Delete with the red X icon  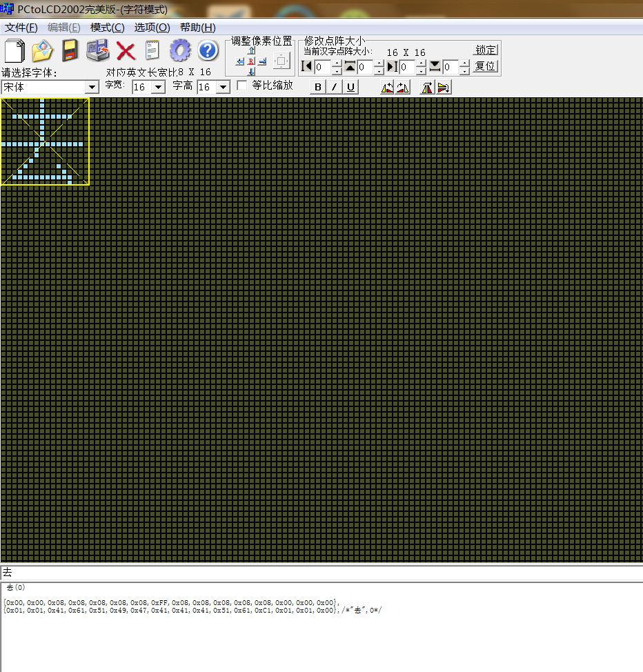(126, 52)
